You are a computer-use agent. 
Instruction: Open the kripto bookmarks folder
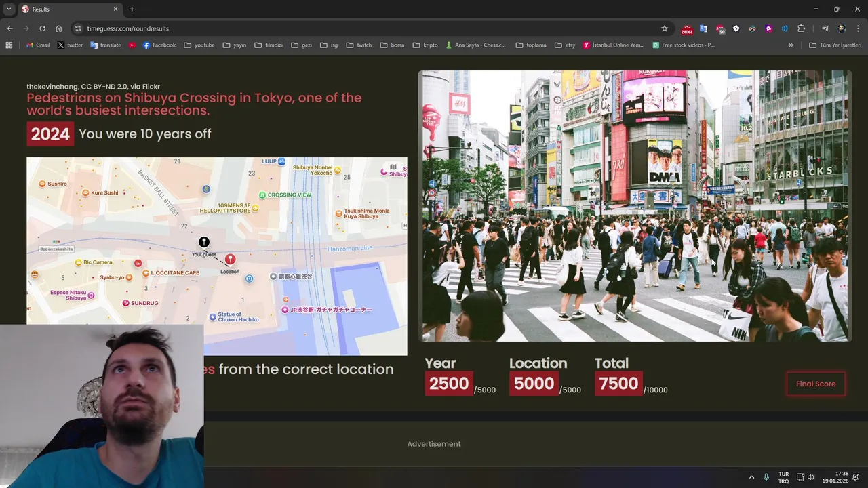(x=425, y=45)
